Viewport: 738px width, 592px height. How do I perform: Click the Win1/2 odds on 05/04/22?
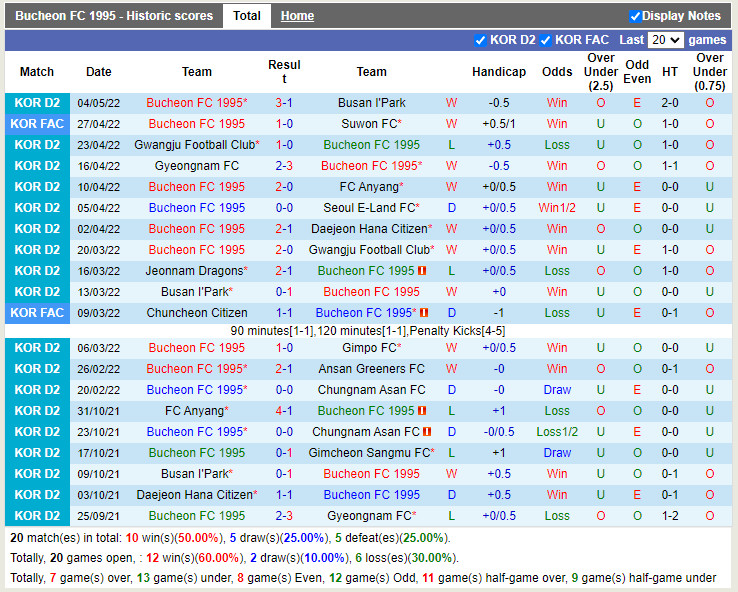(x=557, y=208)
